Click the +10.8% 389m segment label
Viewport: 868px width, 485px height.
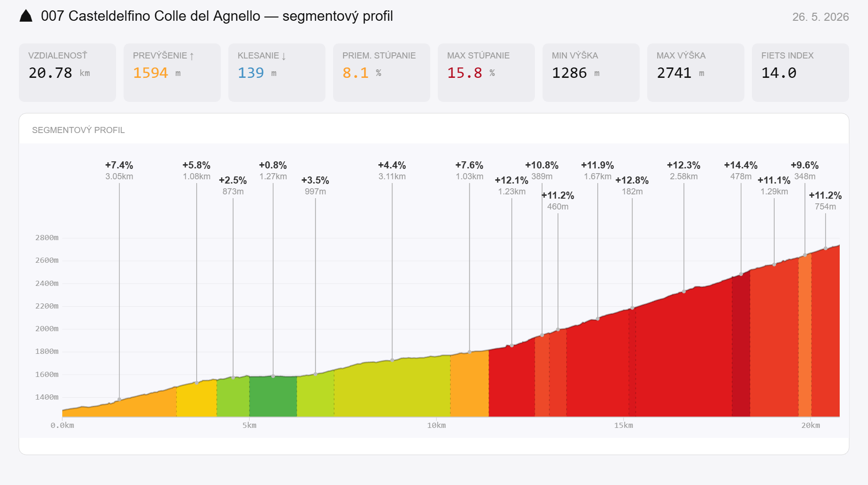pyautogui.click(x=542, y=171)
